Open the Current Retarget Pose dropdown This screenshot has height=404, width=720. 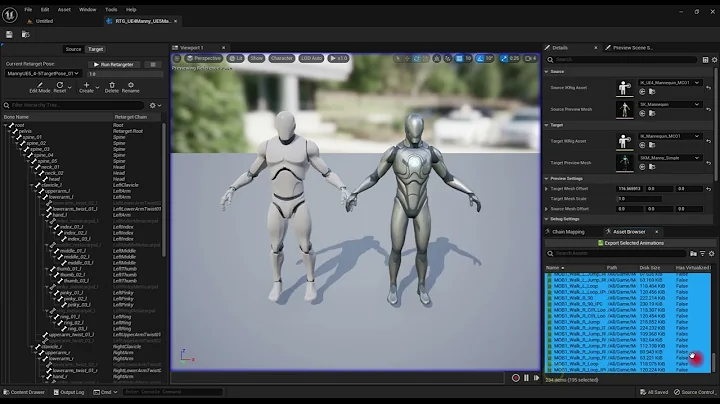click(43, 73)
